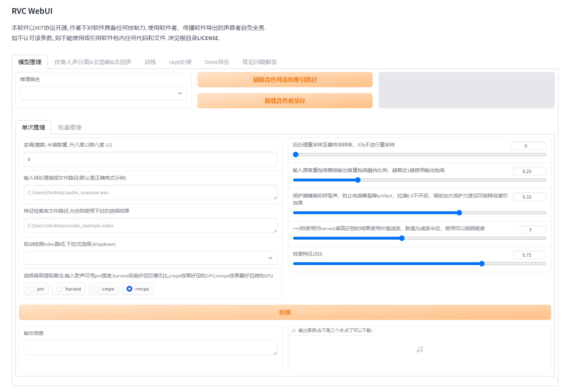Viewport: 568px width, 392px height.
Task: Click the harvest median filter radius slider handle
Action: tap(402, 238)
